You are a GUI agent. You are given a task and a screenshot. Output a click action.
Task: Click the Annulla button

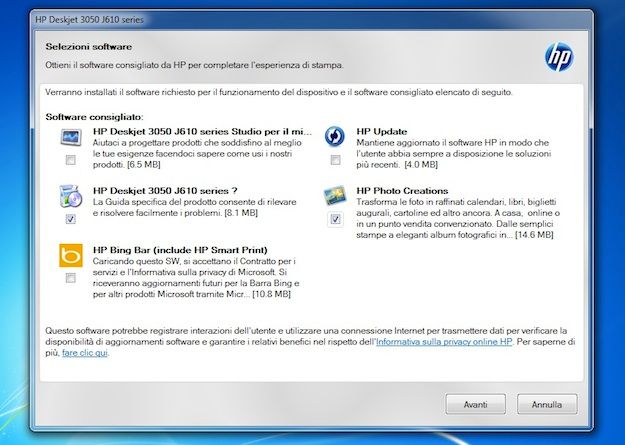click(x=547, y=404)
